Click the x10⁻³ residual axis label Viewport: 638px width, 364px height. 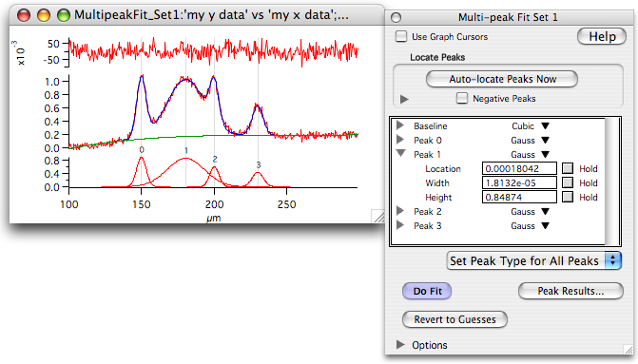18,52
